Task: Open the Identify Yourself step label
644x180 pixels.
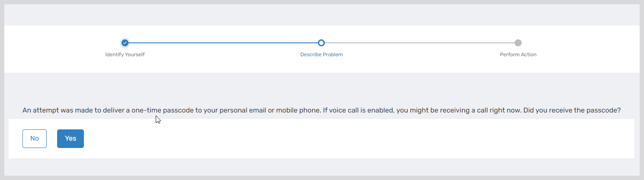Action: point(125,55)
